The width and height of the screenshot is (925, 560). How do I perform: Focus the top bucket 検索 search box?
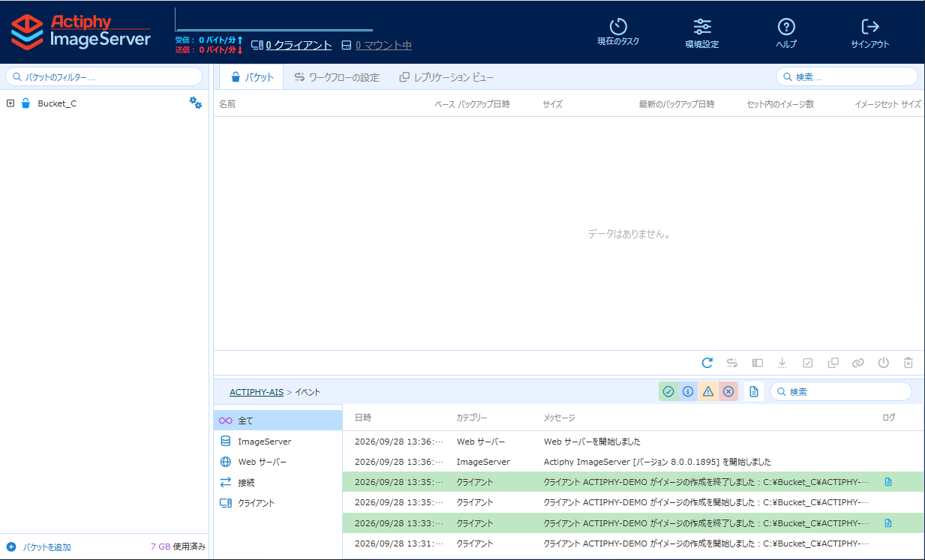tap(846, 76)
